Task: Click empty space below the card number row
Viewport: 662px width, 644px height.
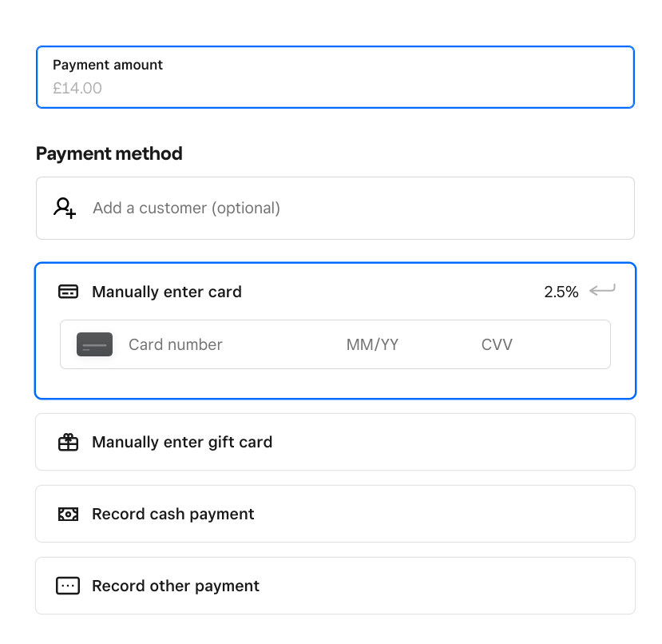Action: click(x=335, y=383)
